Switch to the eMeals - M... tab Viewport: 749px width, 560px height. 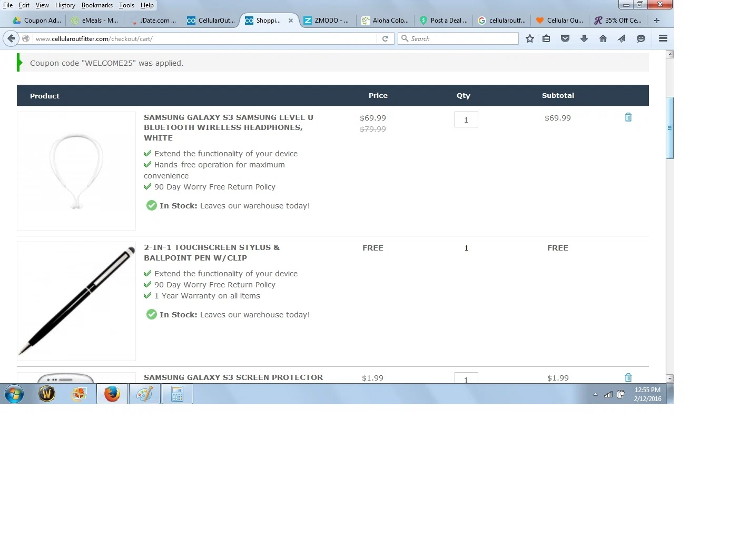pyautogui.click(x=95, y=21)
